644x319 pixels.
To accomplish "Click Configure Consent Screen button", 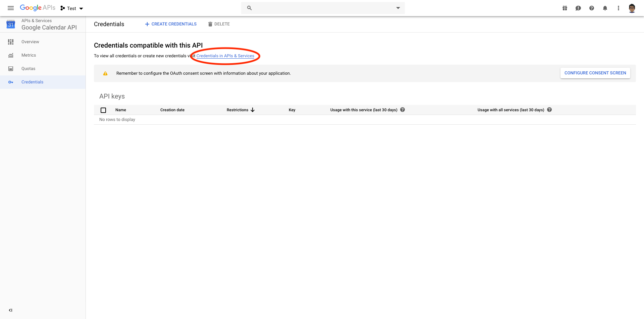I will point(595,73).
